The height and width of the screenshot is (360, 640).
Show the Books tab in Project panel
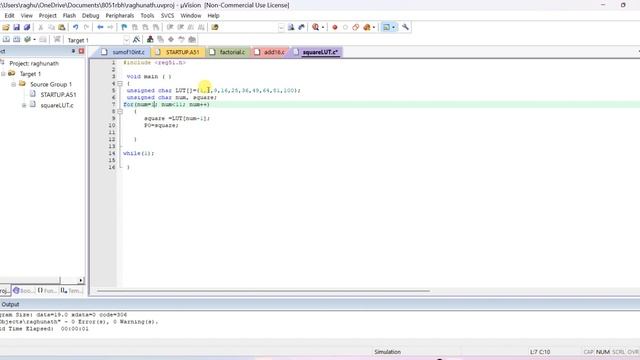[23, 291]
